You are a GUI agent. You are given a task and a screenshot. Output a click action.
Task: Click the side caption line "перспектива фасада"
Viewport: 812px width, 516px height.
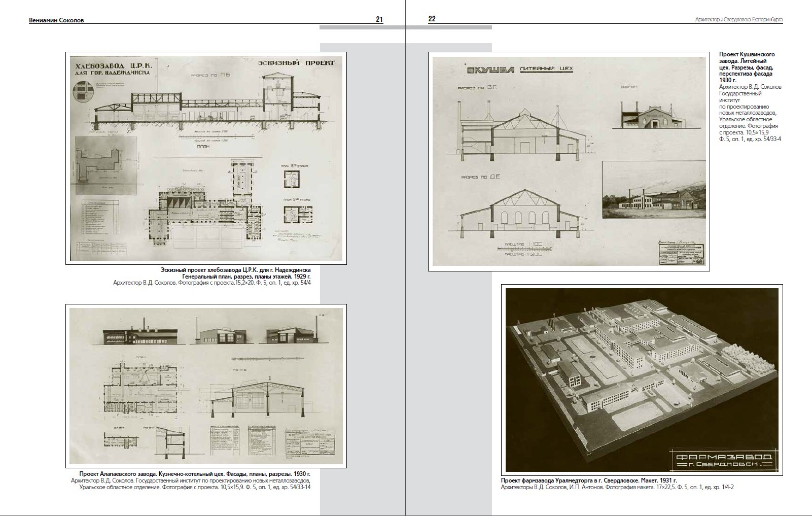pyautogui.click(x=746, y=74)
